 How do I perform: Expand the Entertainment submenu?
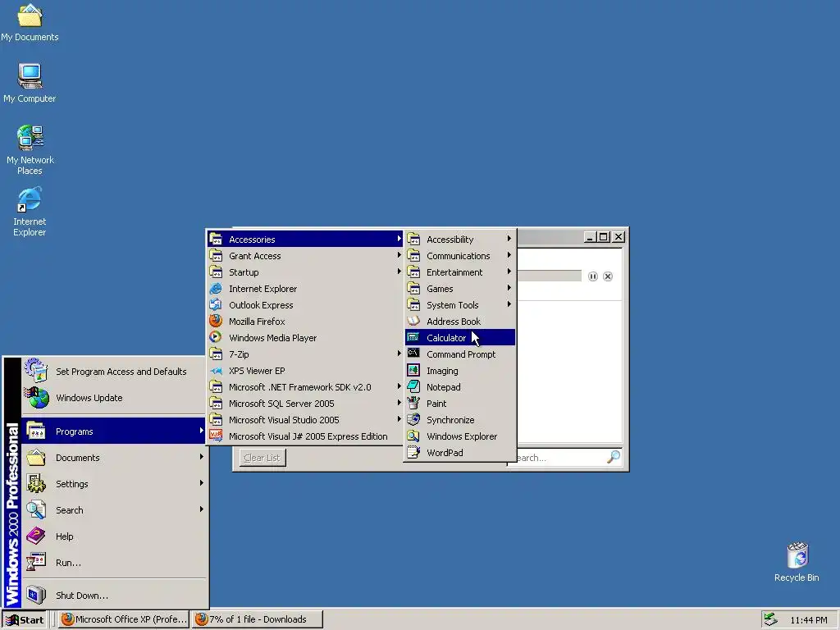pyautogui.click(x=459, y=272)
